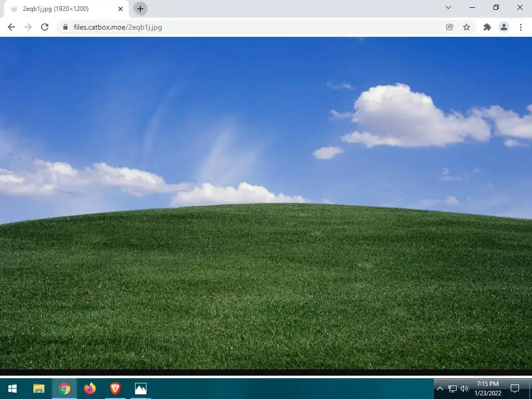532x399 pixels.
Task: Minimize the Chrome window
Action: tap(472, 7)
